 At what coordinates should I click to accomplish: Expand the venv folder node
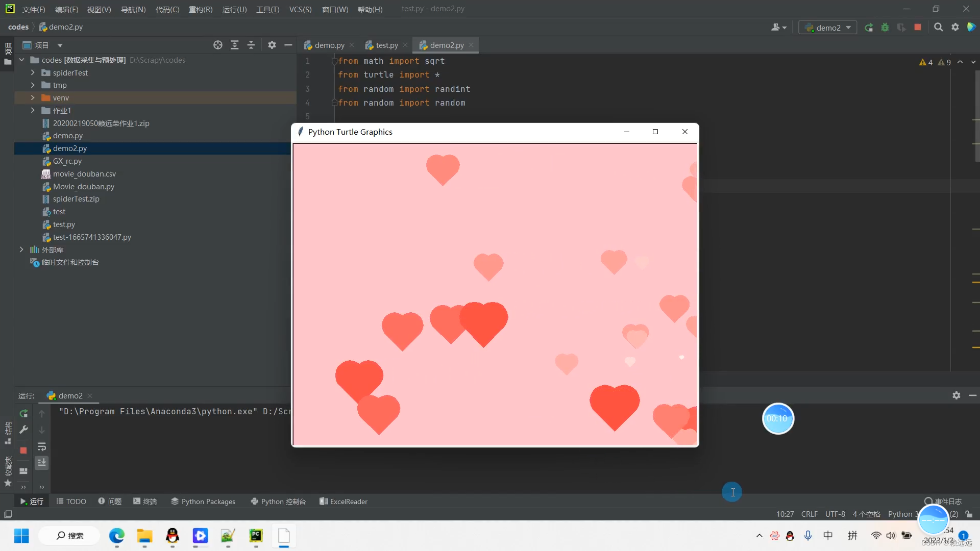pyautogui.click(x=33, y=98)
